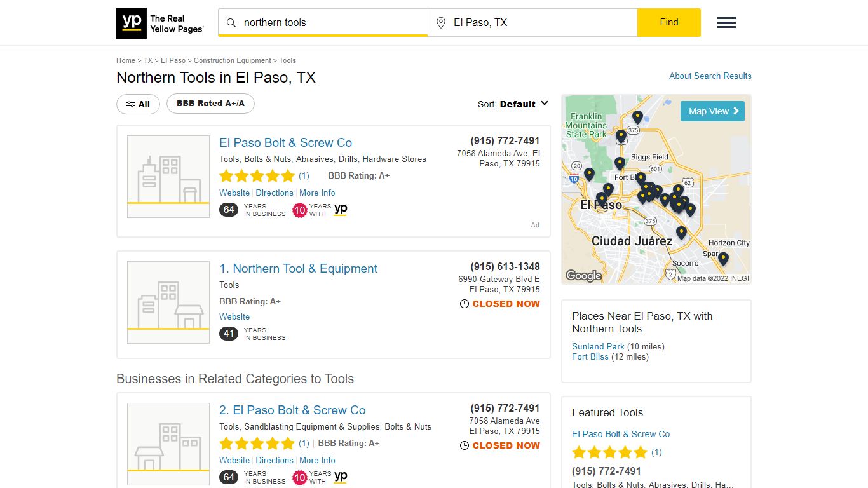Open 1. Northern Tool & Equipment title
This screenshot has height=488, width=868.
point(298,268)
